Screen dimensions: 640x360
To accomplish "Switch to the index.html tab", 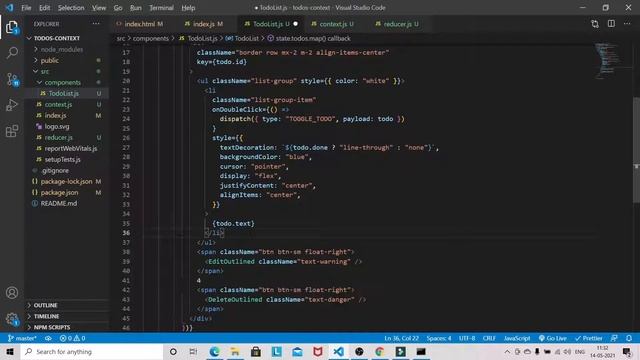I will (140, 24).
